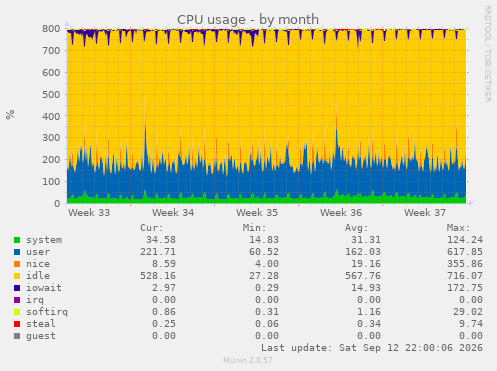The height and width of the screenshot is (371, 497).
Task: Click the iowait max value 172.75
Action: click(465, 288)
